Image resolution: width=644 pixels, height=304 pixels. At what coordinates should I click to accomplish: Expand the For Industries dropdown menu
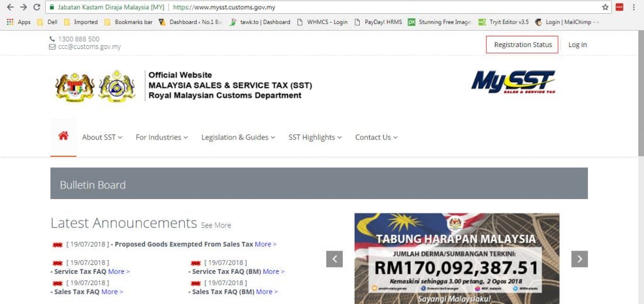162,138
